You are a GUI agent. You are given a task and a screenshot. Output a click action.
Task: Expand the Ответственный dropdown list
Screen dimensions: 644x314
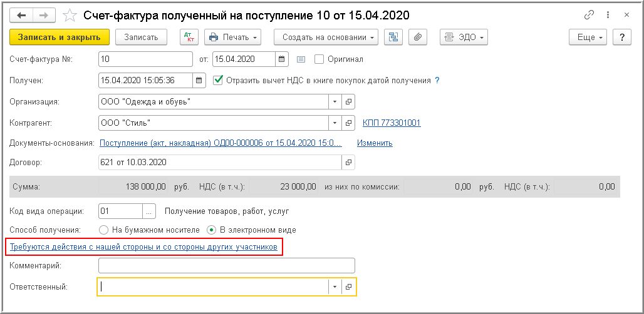(335, 286)
